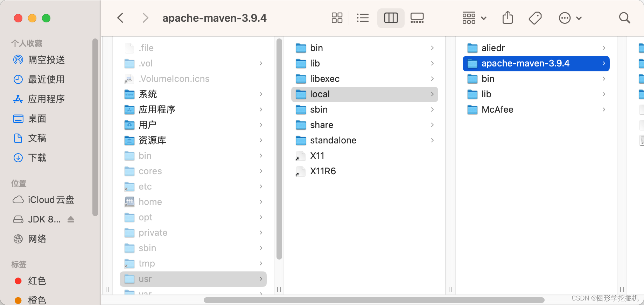Click the 应用程序 folder icon in column

coord(129,109)
